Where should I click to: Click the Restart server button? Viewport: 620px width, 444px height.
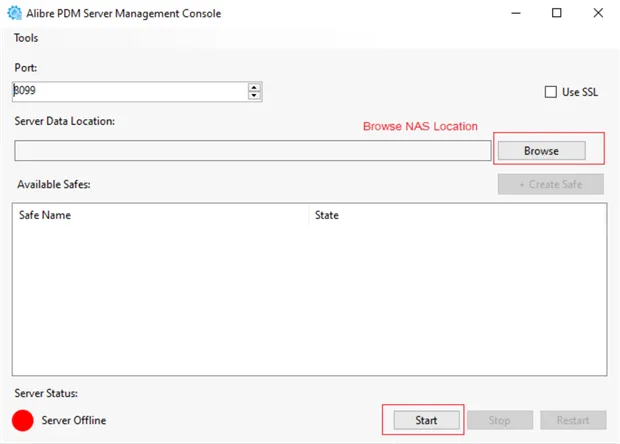pyautogui.click(x=573, y=420)
